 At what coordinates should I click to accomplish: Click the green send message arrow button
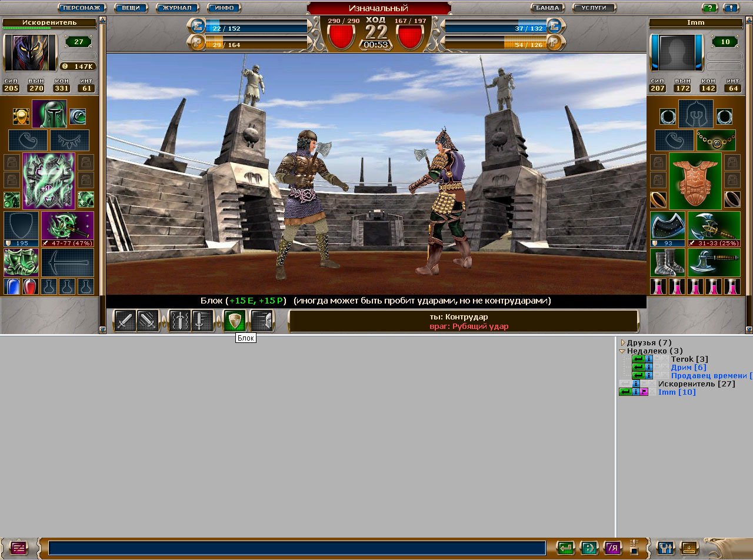[566, 548]
